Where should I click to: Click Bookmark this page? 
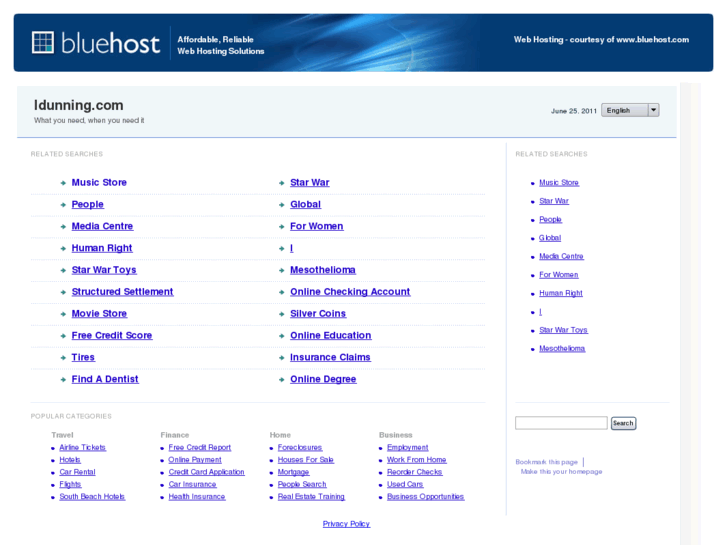(547, 462)
